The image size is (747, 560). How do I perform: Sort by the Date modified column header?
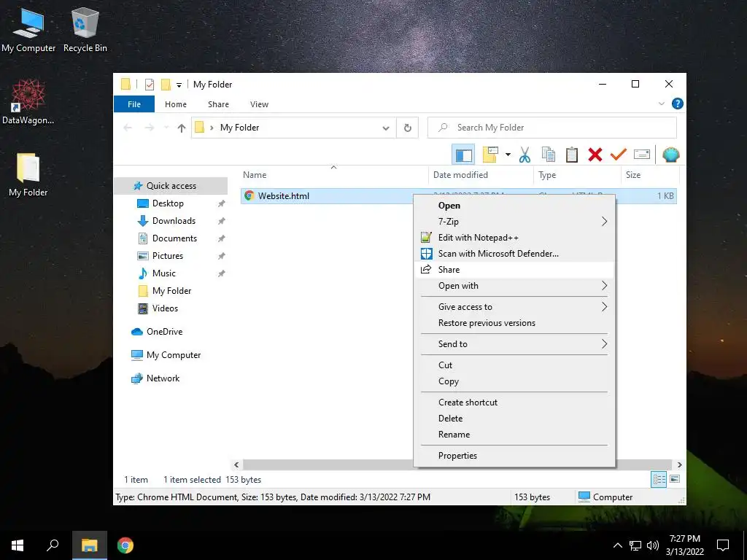481,175
